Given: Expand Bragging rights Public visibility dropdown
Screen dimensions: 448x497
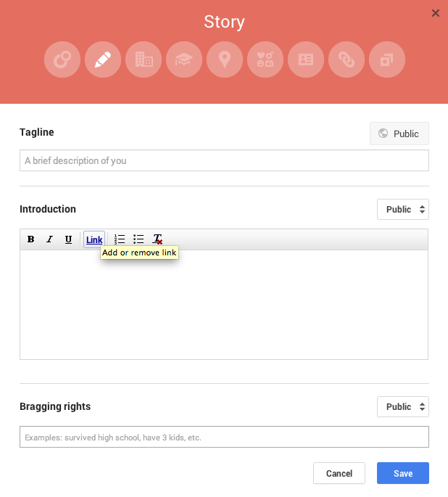Looking at the screenshot, I should 403,406.
